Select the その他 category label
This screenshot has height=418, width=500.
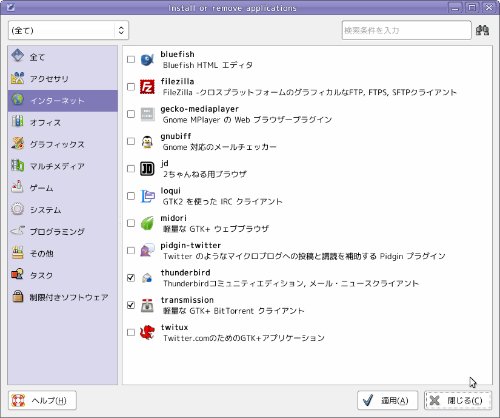pyautogui.click(x=41, y=254)
